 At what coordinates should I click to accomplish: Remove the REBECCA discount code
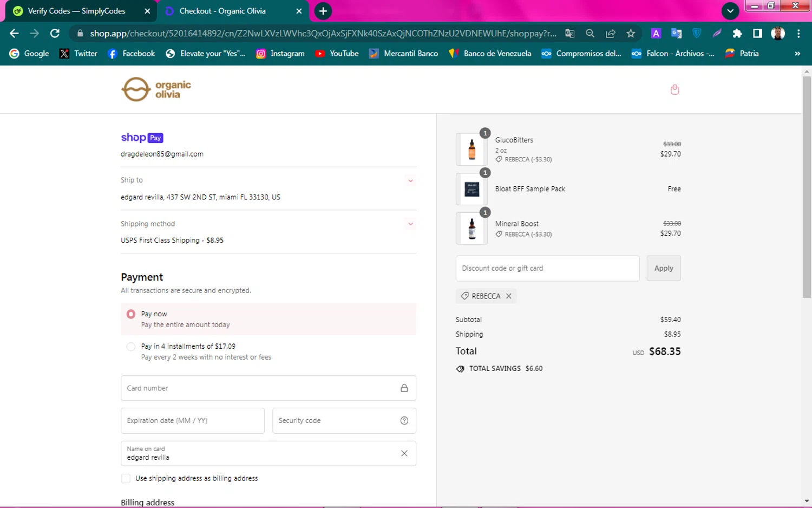(x=508, y=296)
